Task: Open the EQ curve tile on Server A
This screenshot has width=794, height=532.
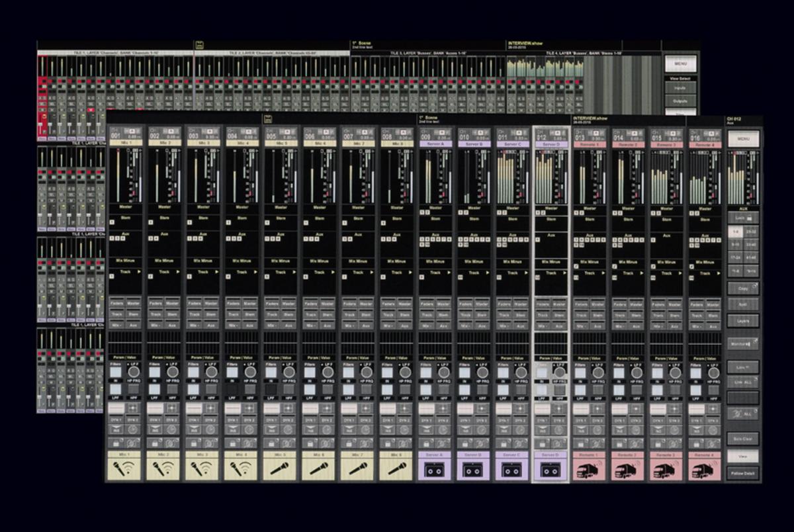Action: click(x=427, y=408)
